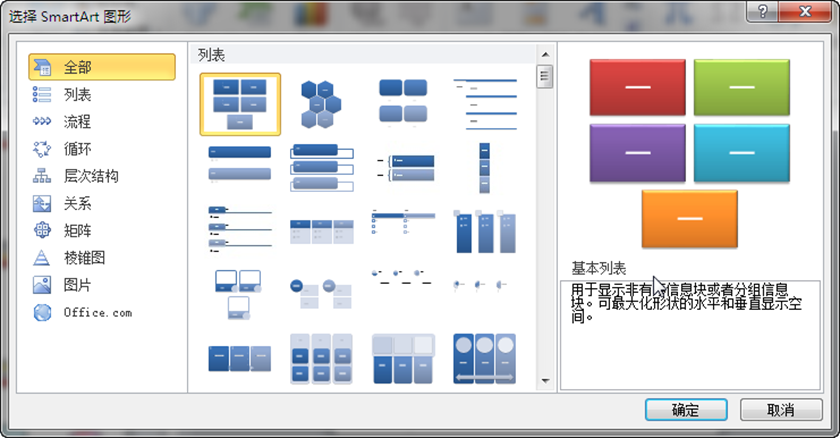Screen dimensions: 840x438
Task: Pick the detailed process layout
Action: click(x=239, y=358)
